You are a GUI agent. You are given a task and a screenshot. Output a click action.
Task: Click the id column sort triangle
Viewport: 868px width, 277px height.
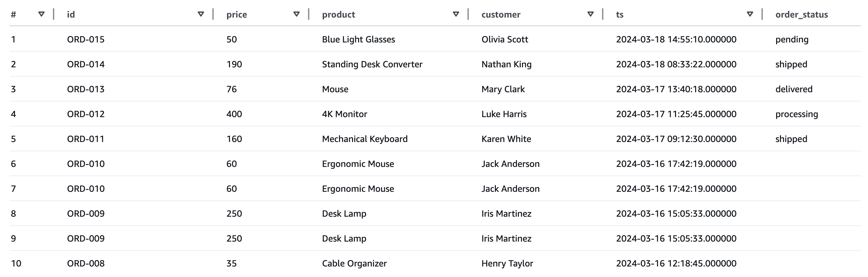pyautogui.click(x=201, y=14)
